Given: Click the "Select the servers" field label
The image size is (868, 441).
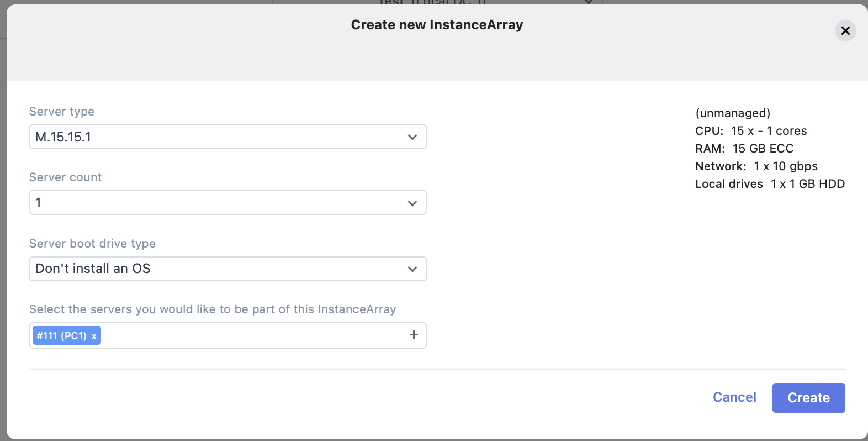Looking at the screenshot, I should pyautogui.click(x=213, y=309).
